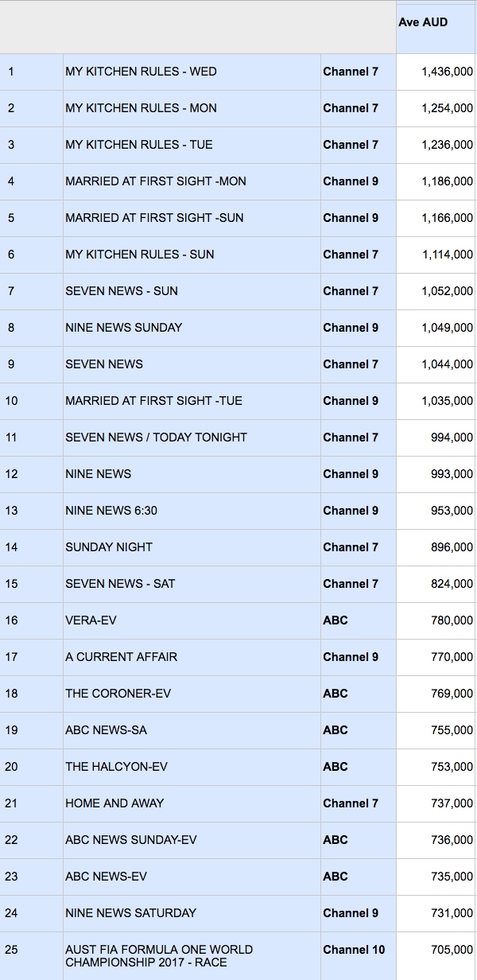
Task: Select MARRIED AT FIRST SIGHT -SUN cell
Action: (192, 218)
